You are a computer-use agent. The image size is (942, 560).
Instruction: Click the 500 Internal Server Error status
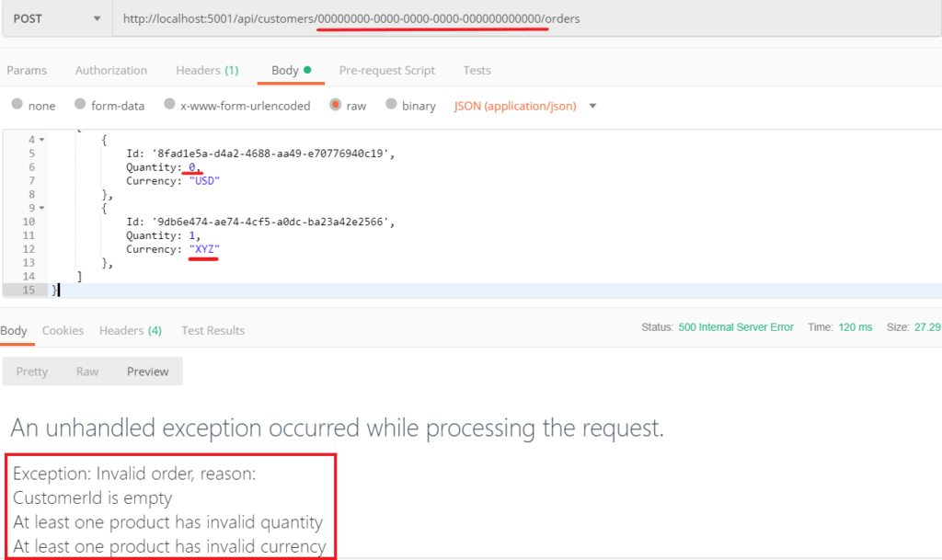[x=735, y=327]
